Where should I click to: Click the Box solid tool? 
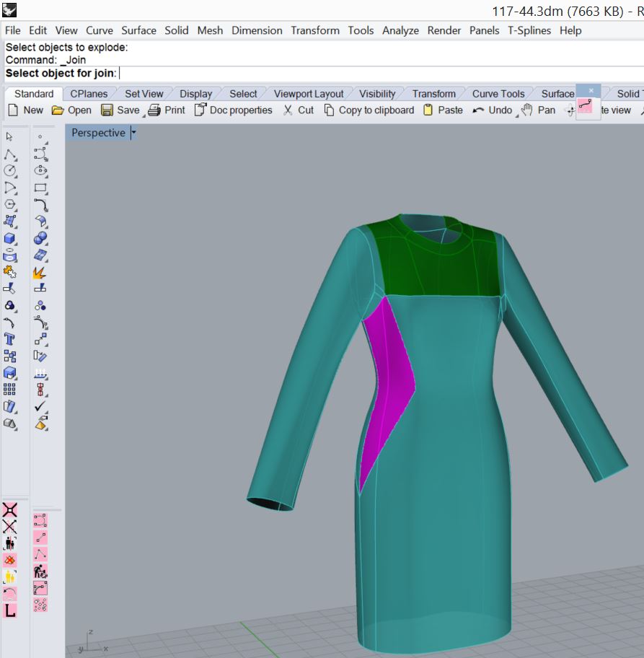point(10,239)
